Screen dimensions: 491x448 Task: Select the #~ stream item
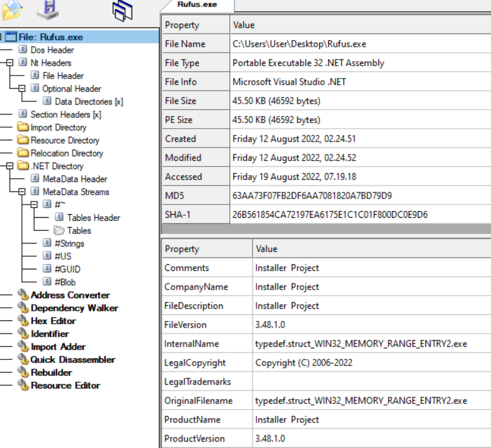tap(60, 204)
